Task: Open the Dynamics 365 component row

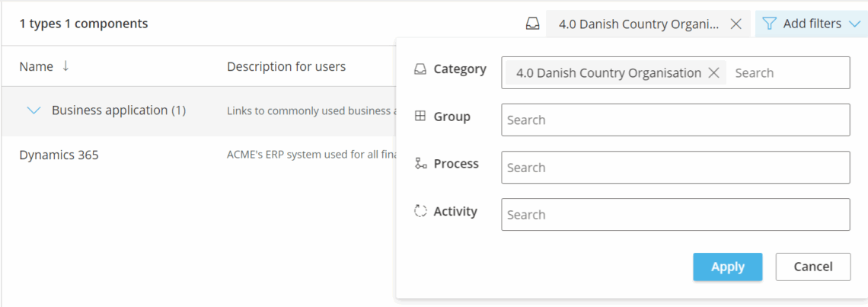Action: tap(59, 155)
